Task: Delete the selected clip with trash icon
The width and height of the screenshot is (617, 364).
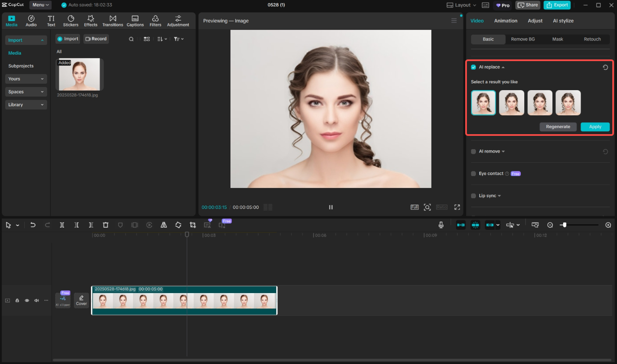Action: (x=106, y=225)
